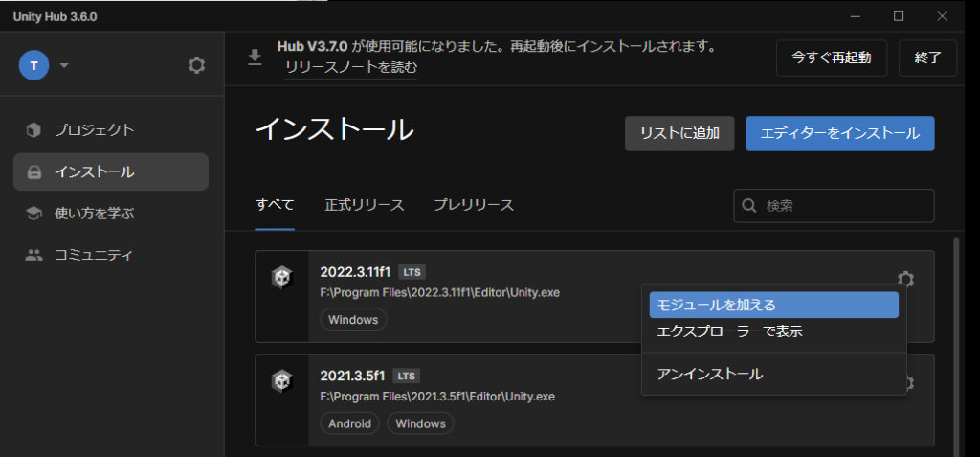Open preferences via sidebar gear icon
The image size is (980, 457).
pyautogui.click(x=196, y=65)
